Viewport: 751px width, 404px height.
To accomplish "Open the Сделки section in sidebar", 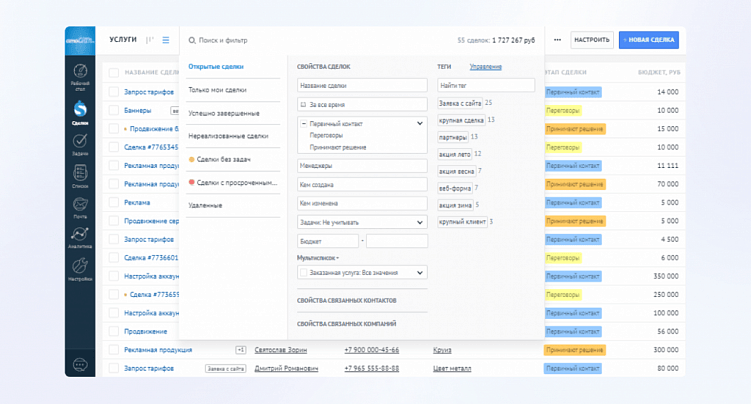I will pyautogui.click(x=81, y=110).
